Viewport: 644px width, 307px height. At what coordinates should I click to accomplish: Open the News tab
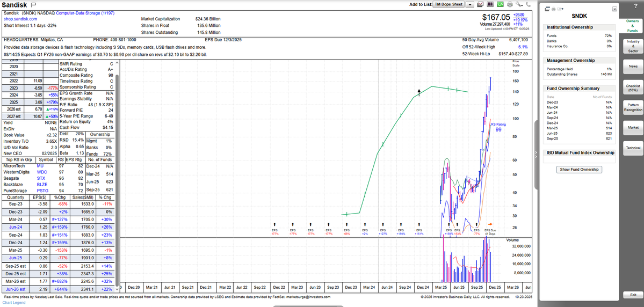[633, 66]
